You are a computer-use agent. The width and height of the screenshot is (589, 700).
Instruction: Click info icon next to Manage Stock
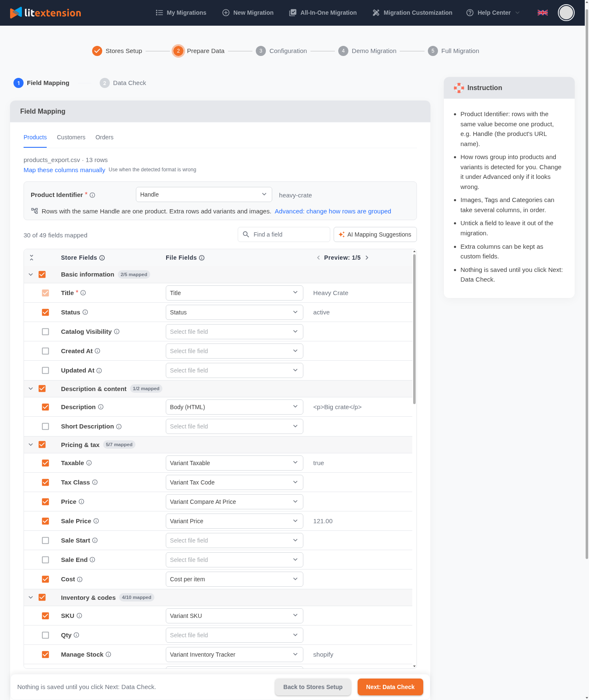pyautogui.click(x=109, y=655)
